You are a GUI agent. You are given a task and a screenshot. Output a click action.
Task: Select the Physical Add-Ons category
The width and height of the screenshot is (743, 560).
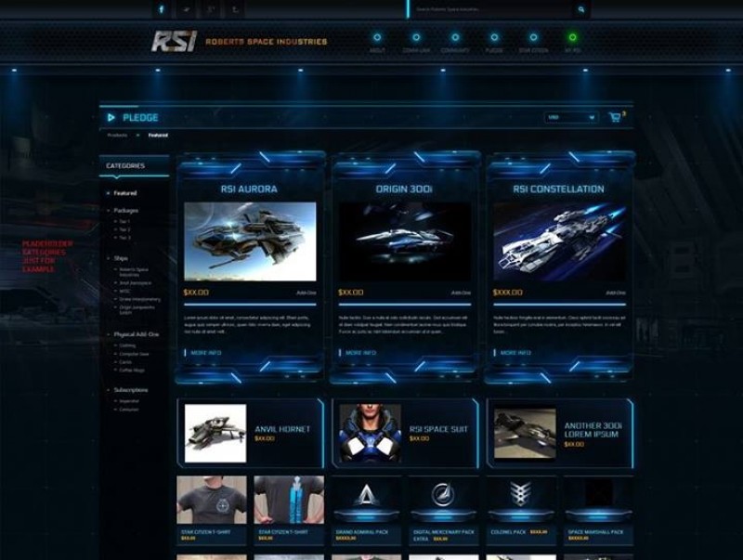coord(137,334)
